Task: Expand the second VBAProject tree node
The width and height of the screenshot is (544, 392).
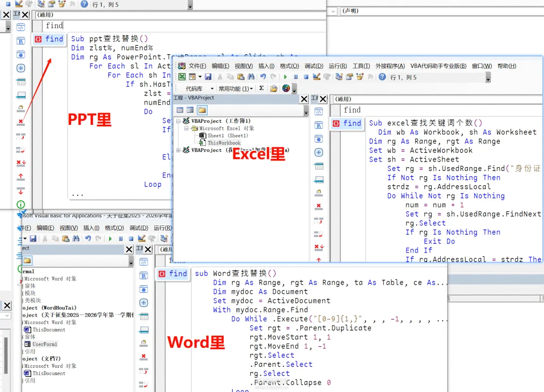Action: (178, 150)
